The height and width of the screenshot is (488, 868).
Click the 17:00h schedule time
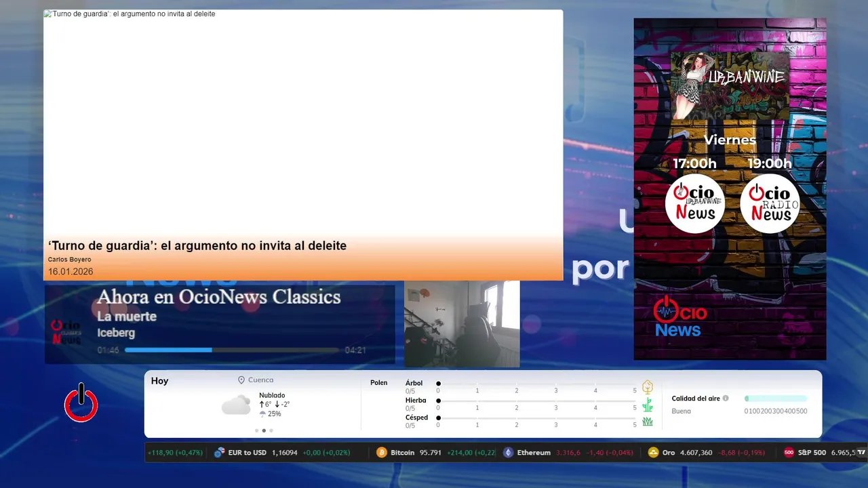(694, 163)
